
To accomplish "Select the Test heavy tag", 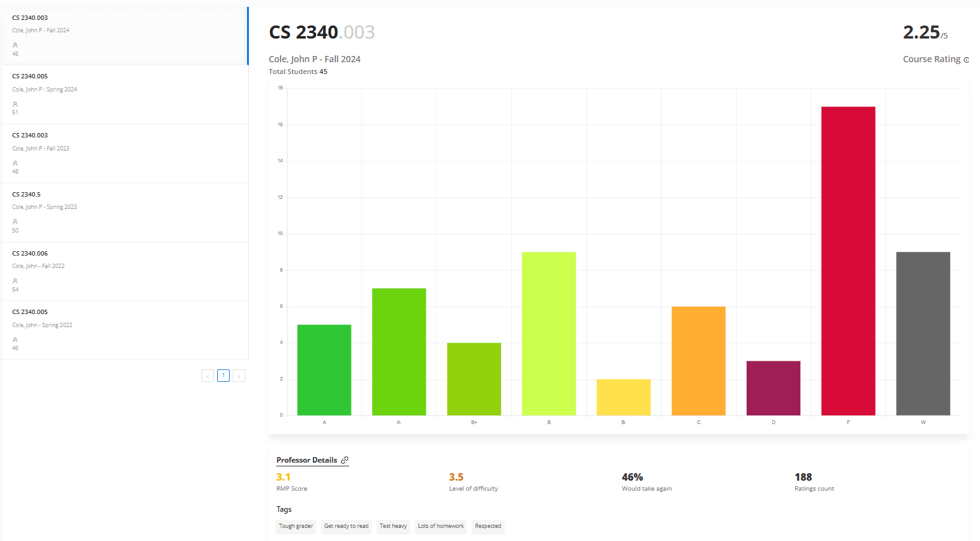I will pos(393,526).
